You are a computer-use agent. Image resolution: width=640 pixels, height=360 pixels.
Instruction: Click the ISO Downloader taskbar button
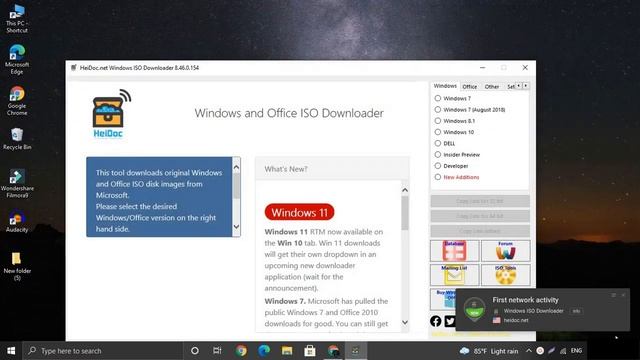point(356,351)
